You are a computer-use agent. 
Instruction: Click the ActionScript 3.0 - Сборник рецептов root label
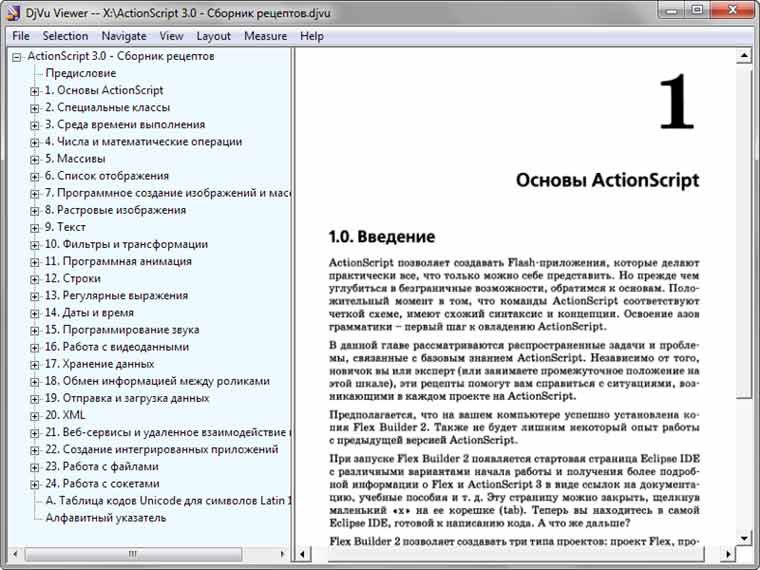click(x=121, y=56)
